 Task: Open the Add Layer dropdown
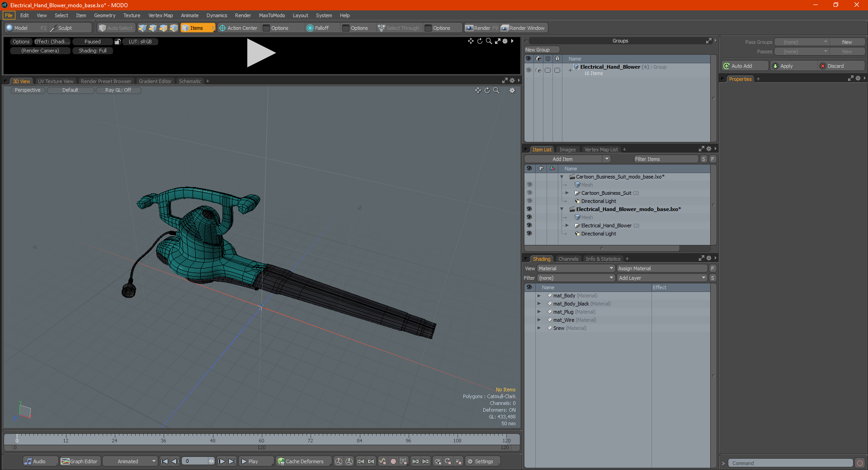662,278
